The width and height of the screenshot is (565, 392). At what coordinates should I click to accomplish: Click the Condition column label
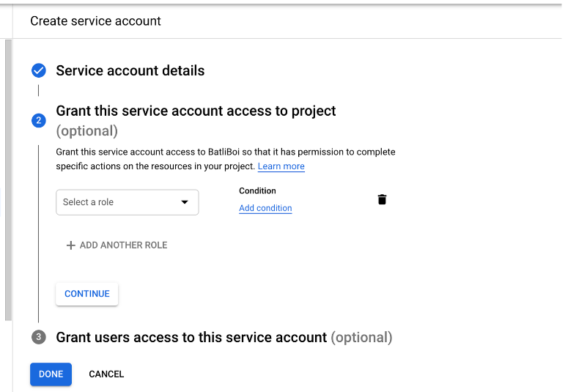(257, 191)
